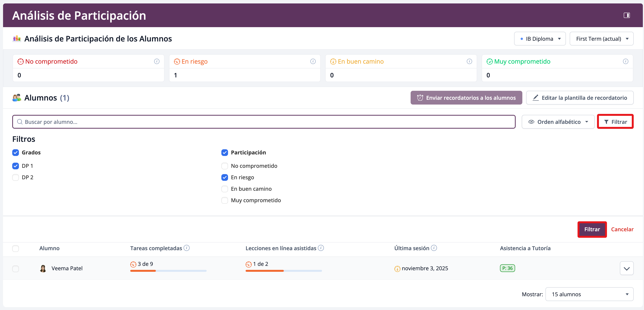Screen dimensions: 644x310
Task: Click info icon beside Última sesión
Action: click(x=434, y=248)
